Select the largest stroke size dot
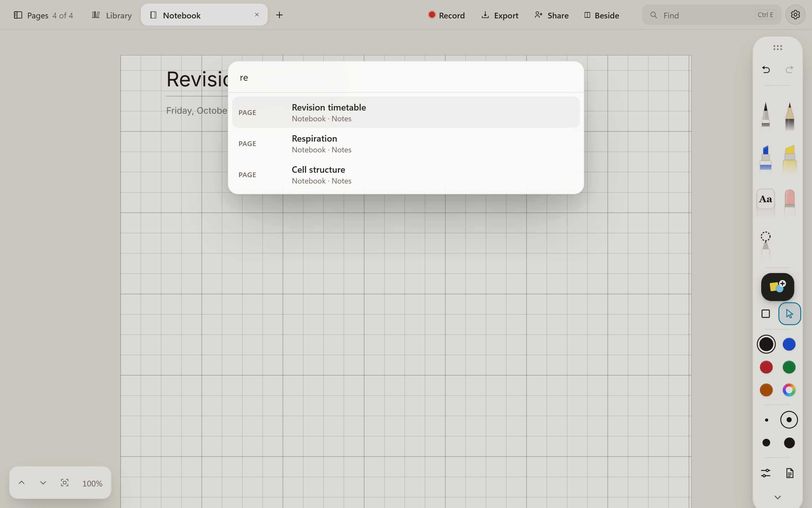The image size is (812, 508). coord(789,443)
